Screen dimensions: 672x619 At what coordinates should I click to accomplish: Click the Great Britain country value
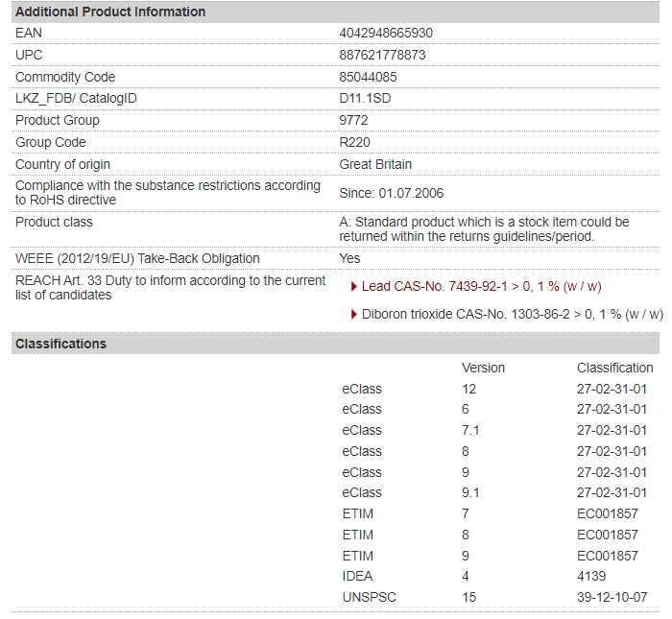click(375, 164)
